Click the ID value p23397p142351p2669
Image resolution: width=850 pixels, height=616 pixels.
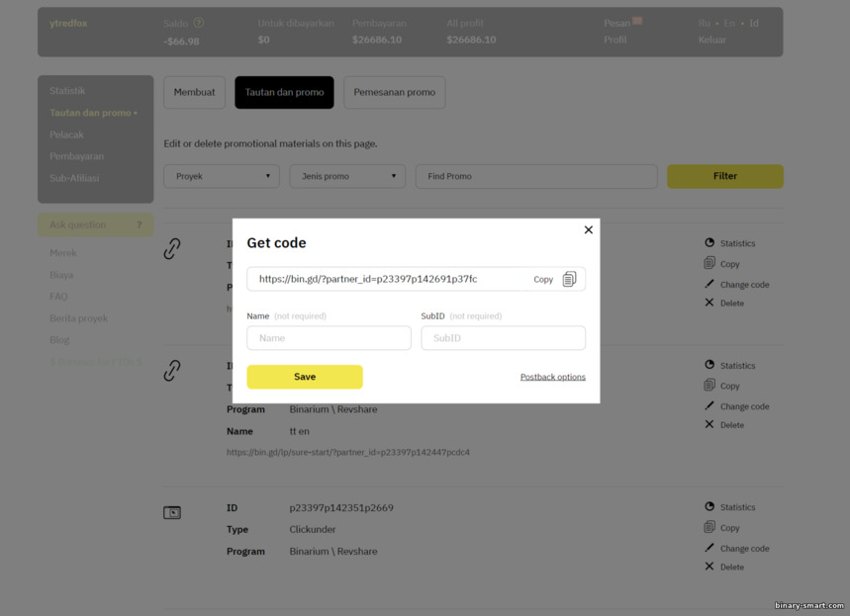(x=341, y=508)
